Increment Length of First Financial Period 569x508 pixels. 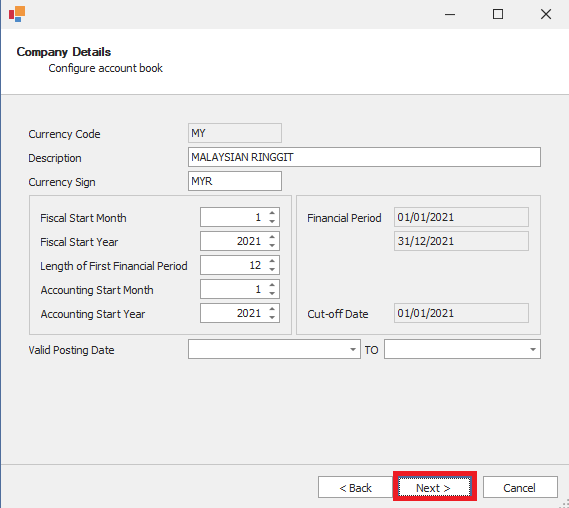point(272,261)
